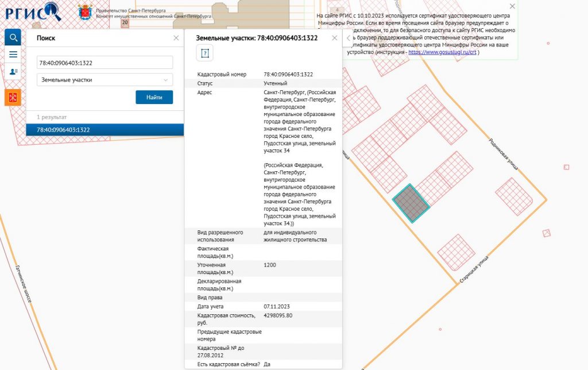Close the Поиск search panel
Image resolution: width=588 pixels, height=370 pixels.
click(x=176, y=38)
